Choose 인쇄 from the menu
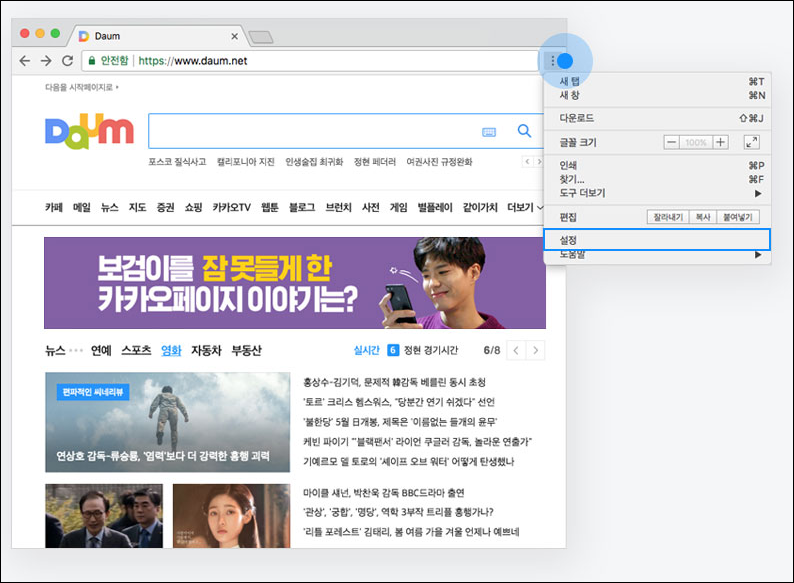 pos(657,165)
